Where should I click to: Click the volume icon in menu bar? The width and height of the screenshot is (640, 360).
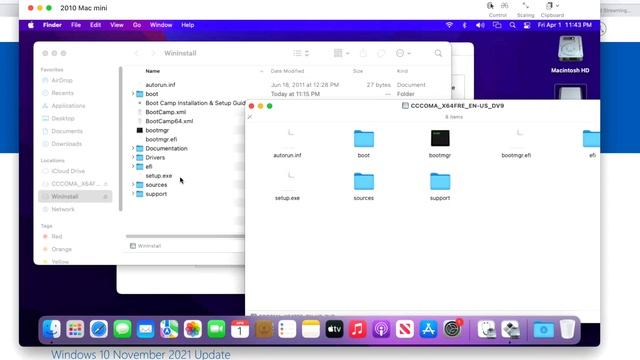click(480, 25)
